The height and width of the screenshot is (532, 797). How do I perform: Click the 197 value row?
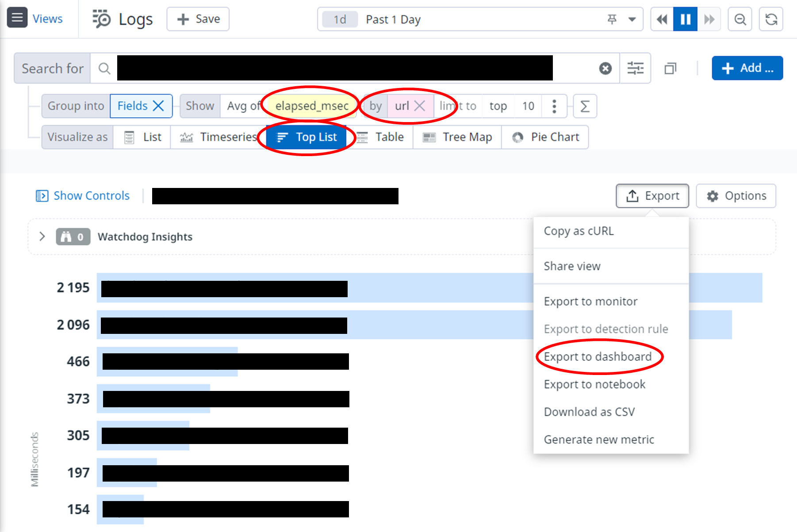pos(126,473)
